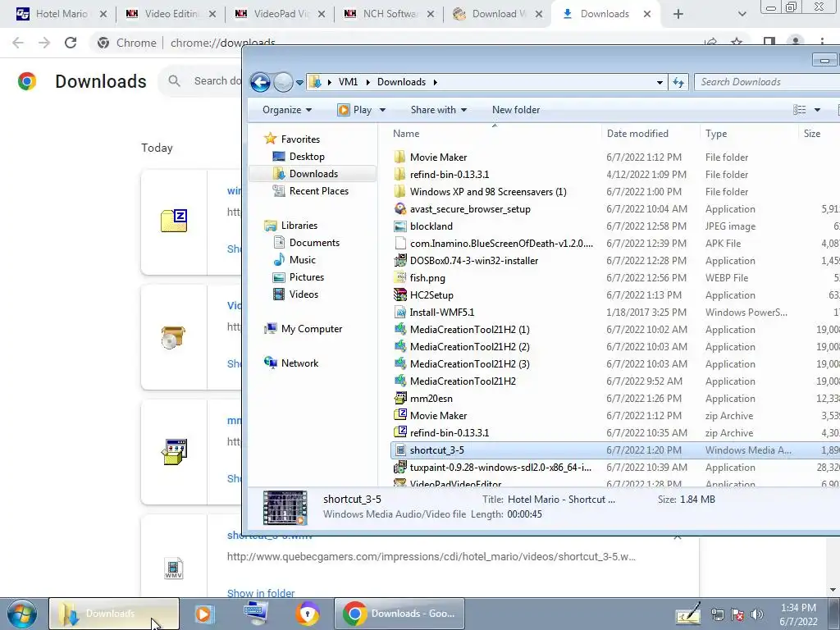
Task: Select the HC2Setup application icon
Action: pyautogui.click(x=399, y=294)
